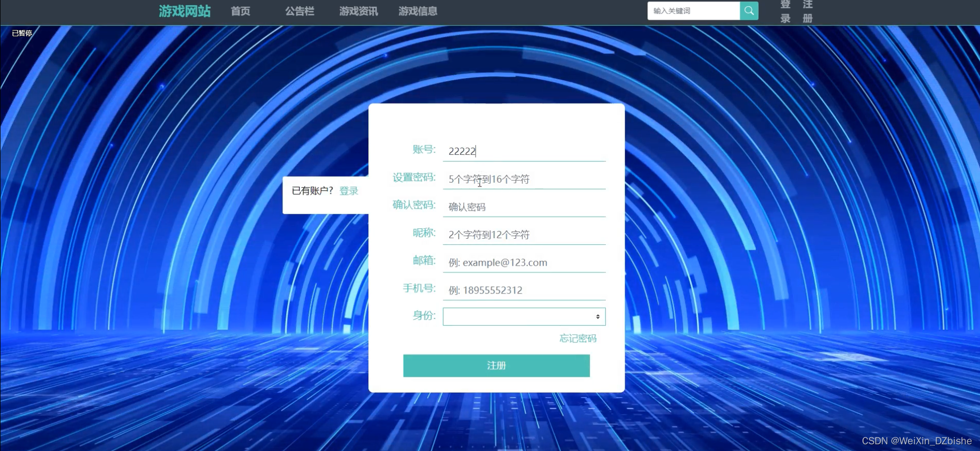This screenshot has width=980, height=451.
Task: Click the 账号: label
Action: click(424, 150)
